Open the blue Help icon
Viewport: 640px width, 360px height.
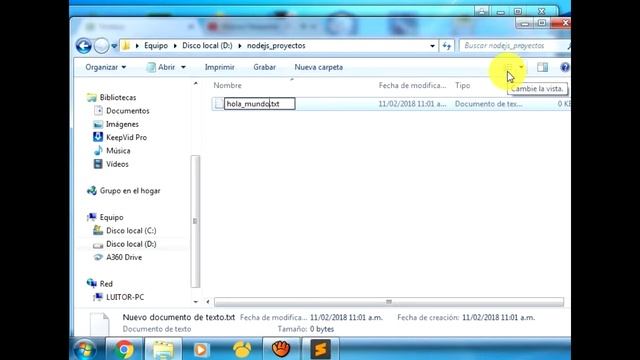click(x=565, y=67)
